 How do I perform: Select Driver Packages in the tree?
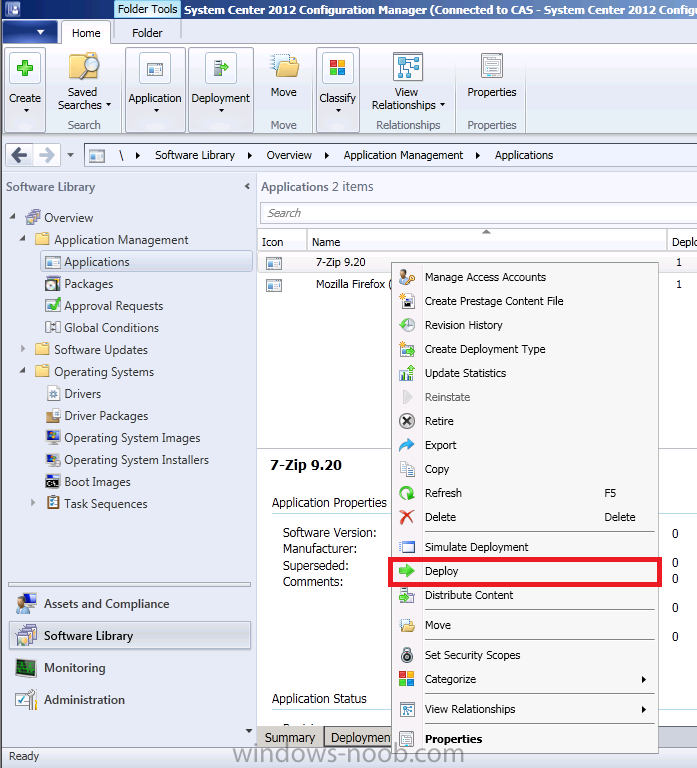pyautogui.click(x=106, y=416)
